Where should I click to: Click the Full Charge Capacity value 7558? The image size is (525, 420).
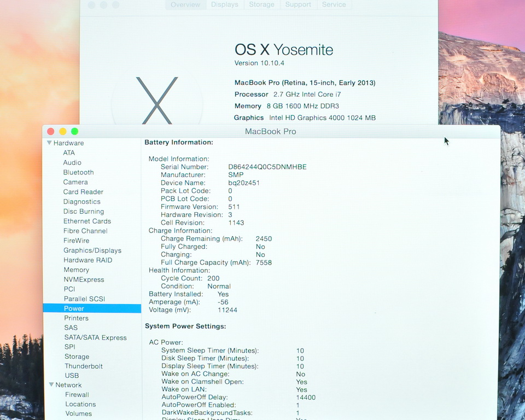tap(264, 262)
